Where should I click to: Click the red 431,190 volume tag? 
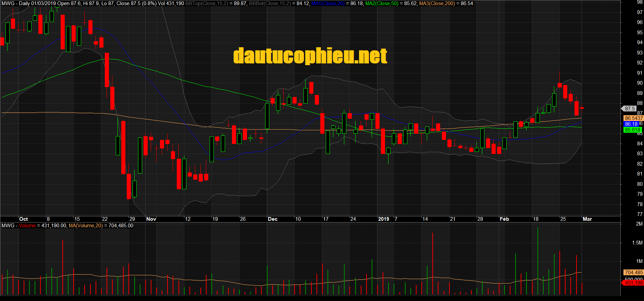click(x=633, y=283)
